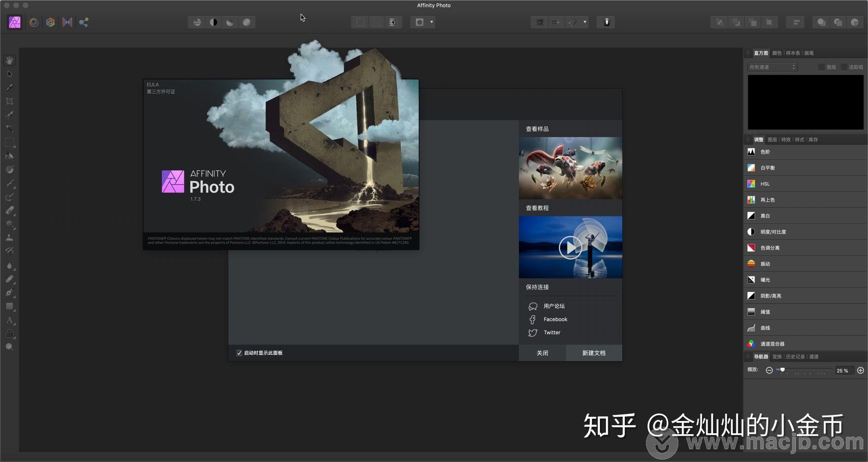Click the zoom out minus button
Viewport: 868px width, 462px height.
tap(769, 371)
